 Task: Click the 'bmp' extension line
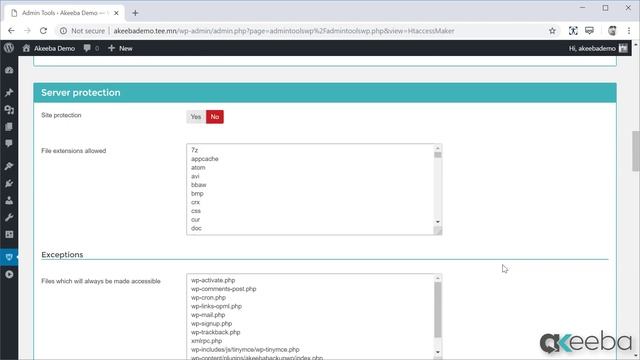[x=197, y=193]
